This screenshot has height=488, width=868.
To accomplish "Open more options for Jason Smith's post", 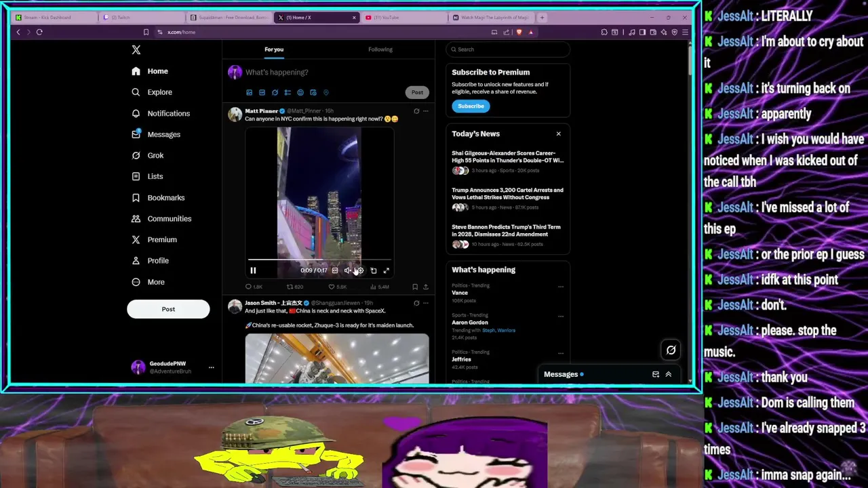I will tap(426, 303).
